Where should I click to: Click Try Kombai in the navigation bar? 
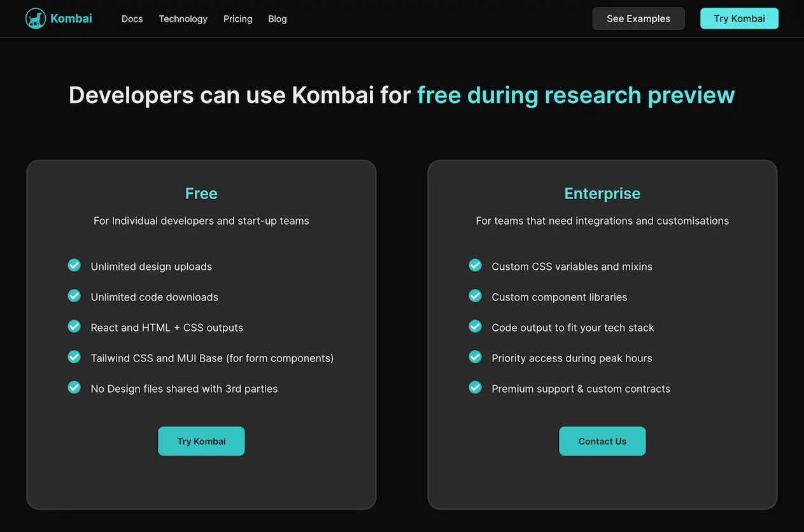click(739, 18)
